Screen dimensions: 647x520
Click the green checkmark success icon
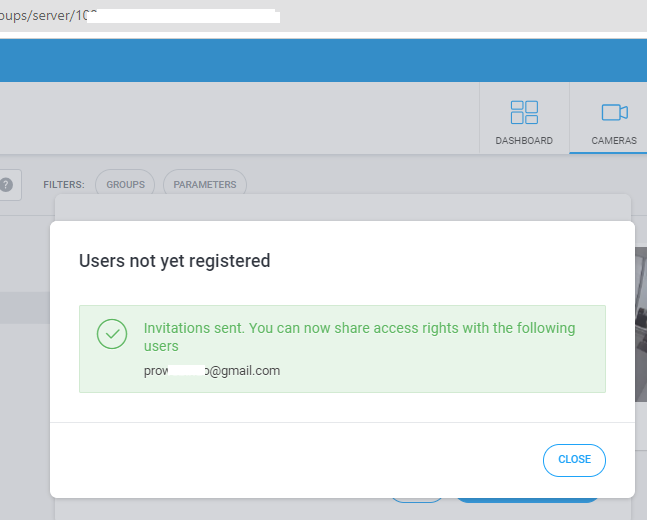112,334
